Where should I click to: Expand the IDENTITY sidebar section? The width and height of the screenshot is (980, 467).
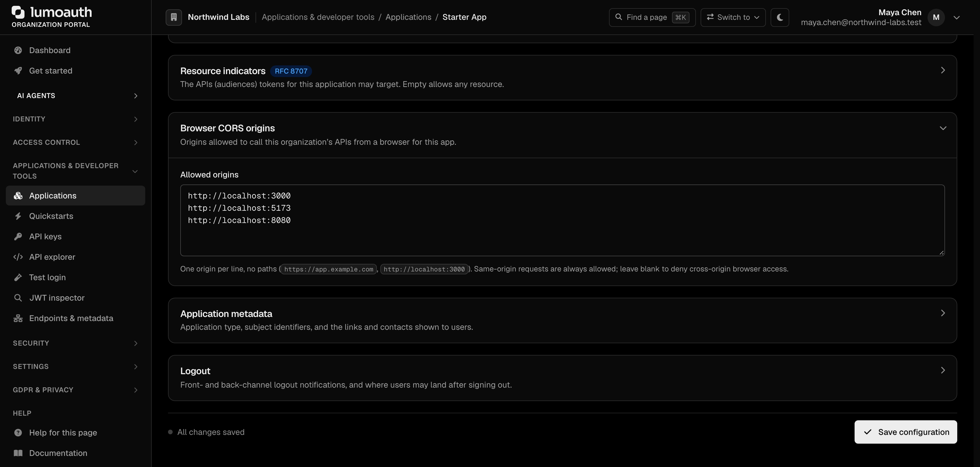click(x=75, y=119)
